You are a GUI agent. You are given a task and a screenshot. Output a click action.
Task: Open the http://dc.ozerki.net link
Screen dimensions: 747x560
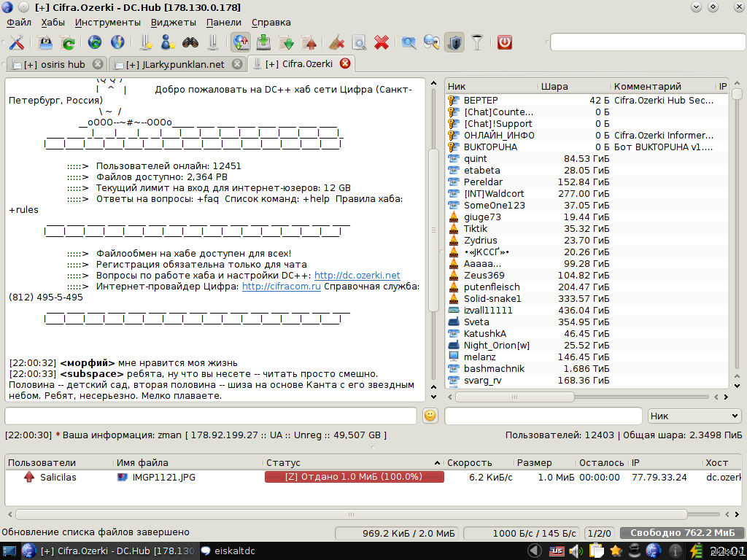tap(357, 276)
